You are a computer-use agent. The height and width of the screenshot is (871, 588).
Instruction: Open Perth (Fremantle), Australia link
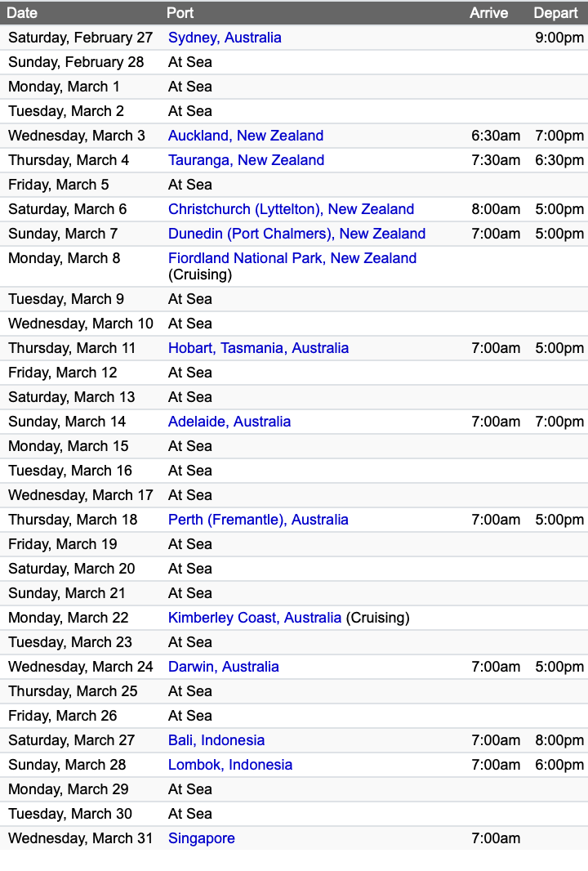coord(258,520)
